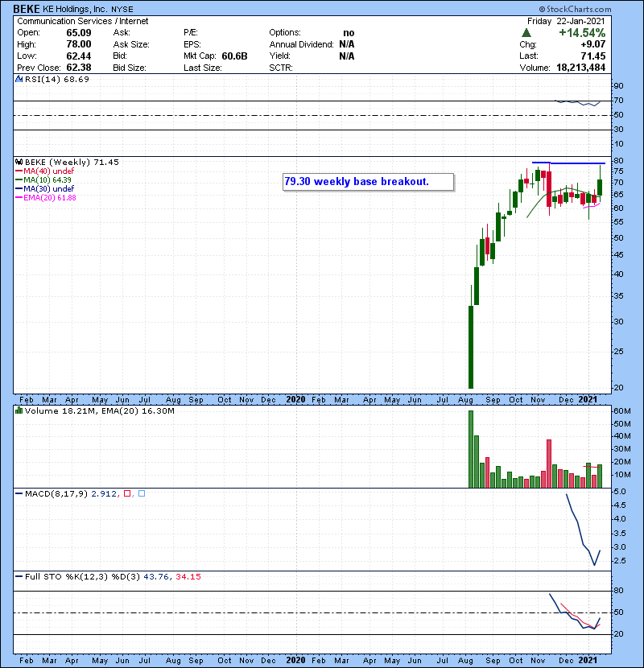Click the BEKE (Weekly) 71.45 chart label
Screen dimensions: 644x668
72,162
